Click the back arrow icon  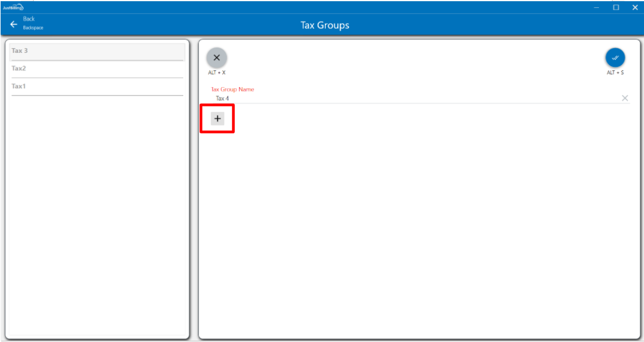(x=14, y=24)
